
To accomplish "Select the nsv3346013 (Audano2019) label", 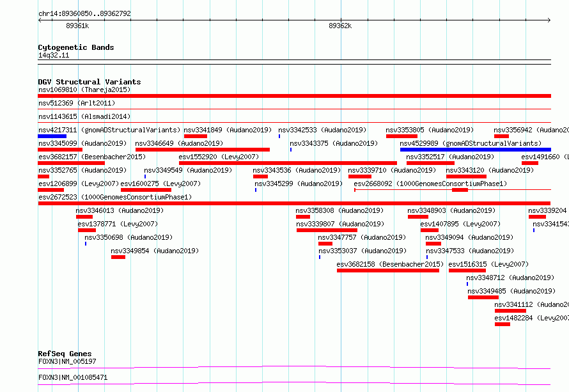I will click(120, 210).
